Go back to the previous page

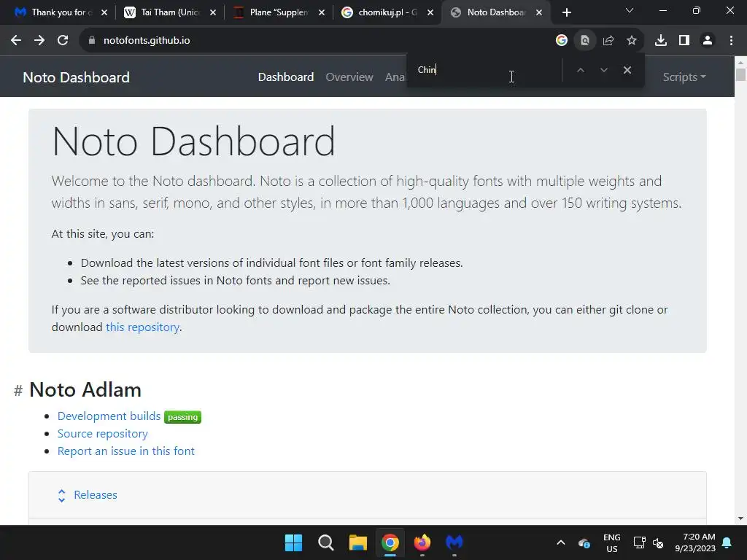pyautogui.click(x=16, y=41)
